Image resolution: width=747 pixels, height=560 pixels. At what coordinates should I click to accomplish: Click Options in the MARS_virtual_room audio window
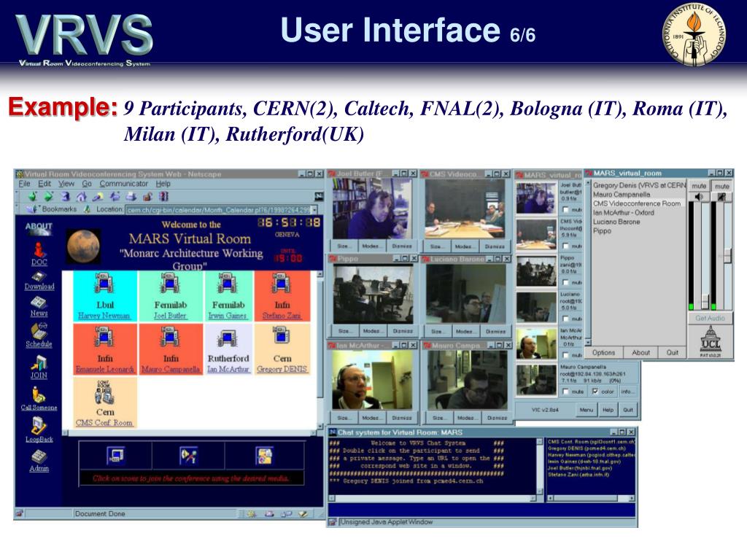(603, 353)
